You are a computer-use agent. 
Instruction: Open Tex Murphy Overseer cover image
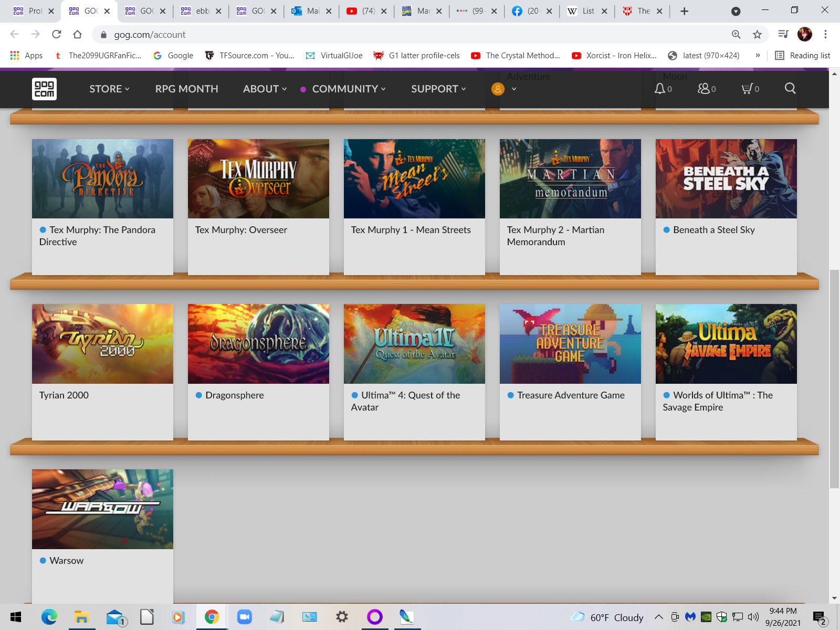tap(258, 178)
